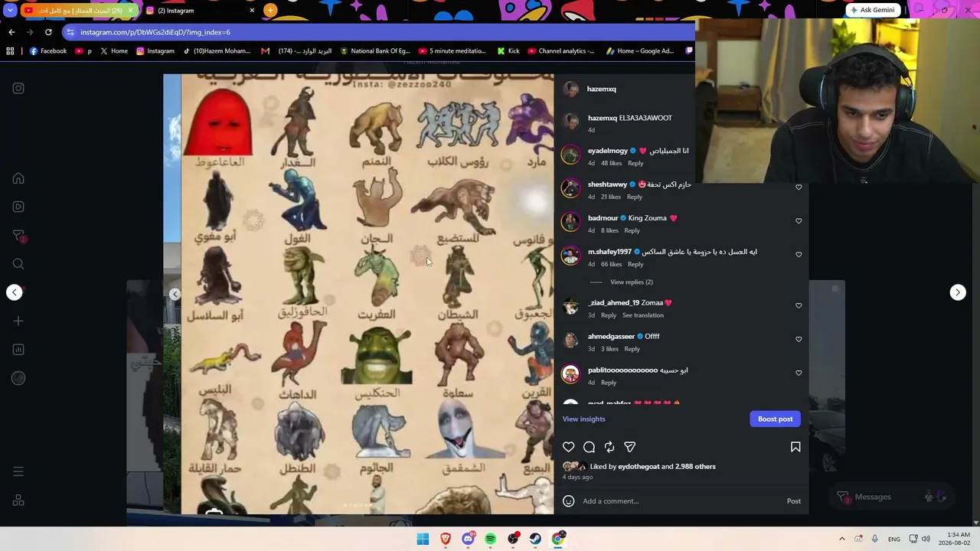Like the comment by _ziad_ahmed_19
This screenshot has width=980, height=551.
tap(799, 306)
